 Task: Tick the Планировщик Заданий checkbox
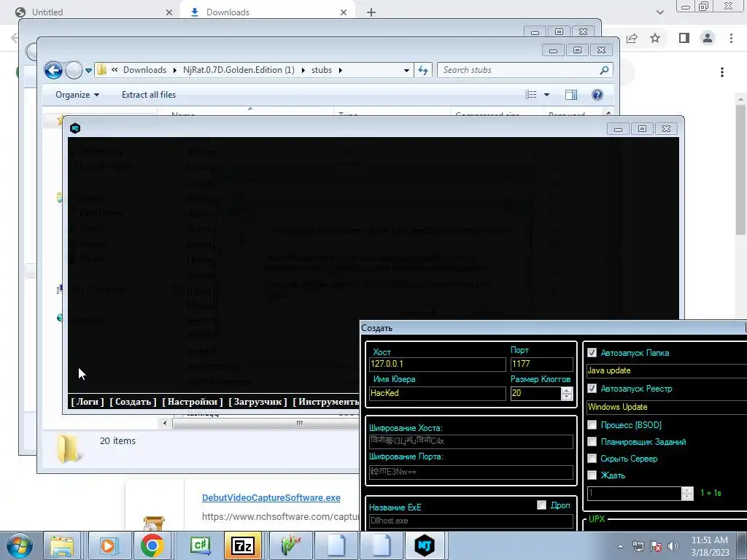coord(592,442)
